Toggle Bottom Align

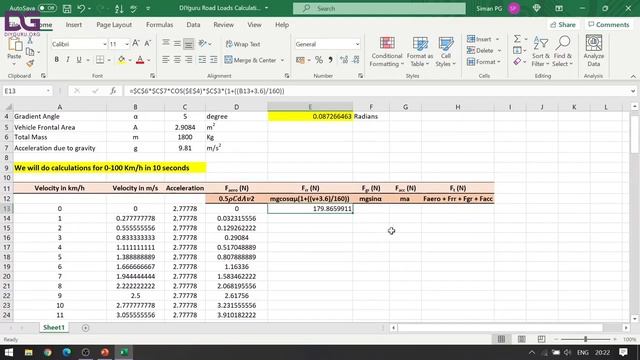(x=188, y=43)
